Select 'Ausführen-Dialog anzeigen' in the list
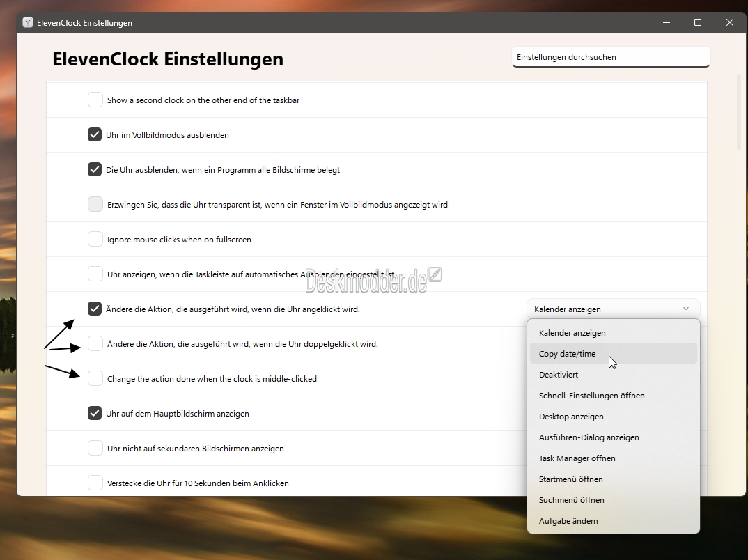748x560 pixels. (614, 437)
